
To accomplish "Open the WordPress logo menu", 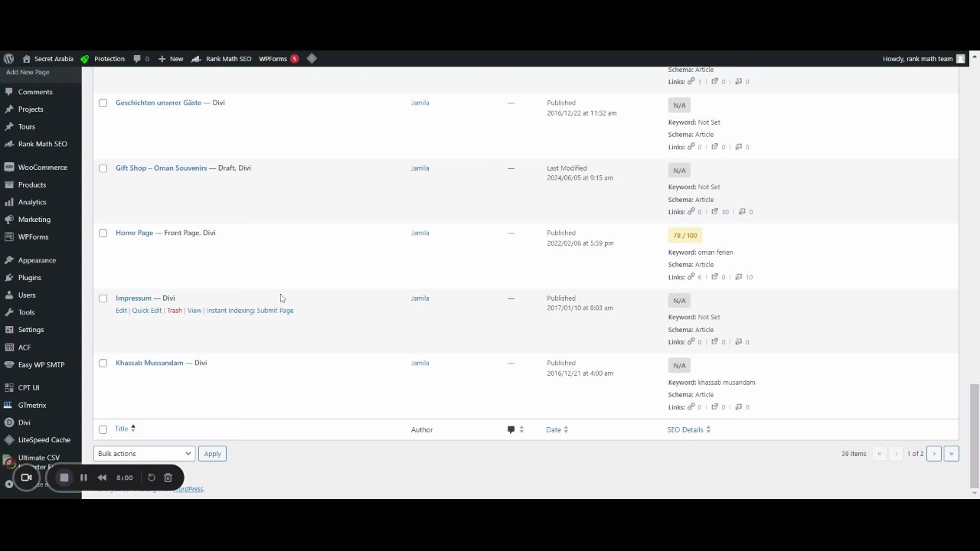I will pyautogui.click(x=8, y=59).
